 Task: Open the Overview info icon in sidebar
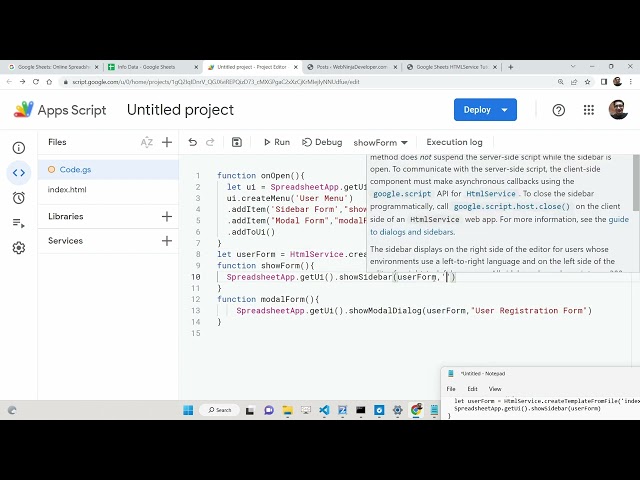pos(19,148)
